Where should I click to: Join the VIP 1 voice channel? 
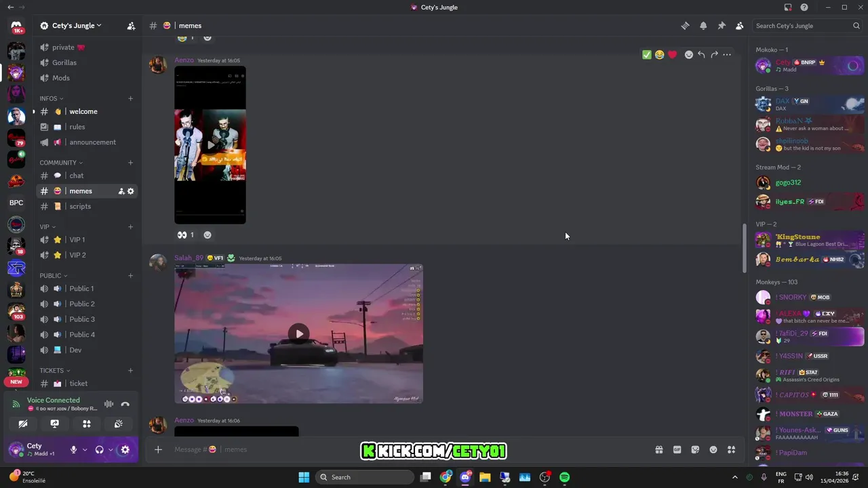[87, 240]
